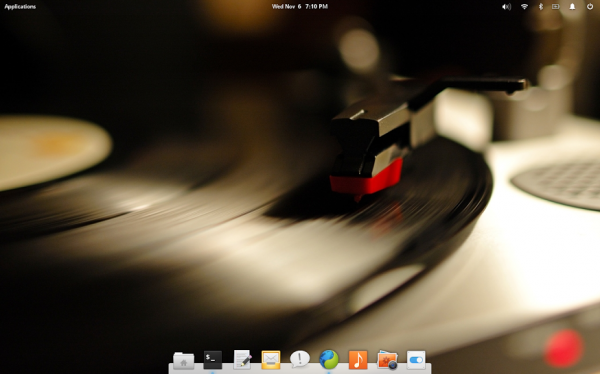Open the sound volume indicator
This screenshot has width=600, height=374.
click(x=506, y=7)
